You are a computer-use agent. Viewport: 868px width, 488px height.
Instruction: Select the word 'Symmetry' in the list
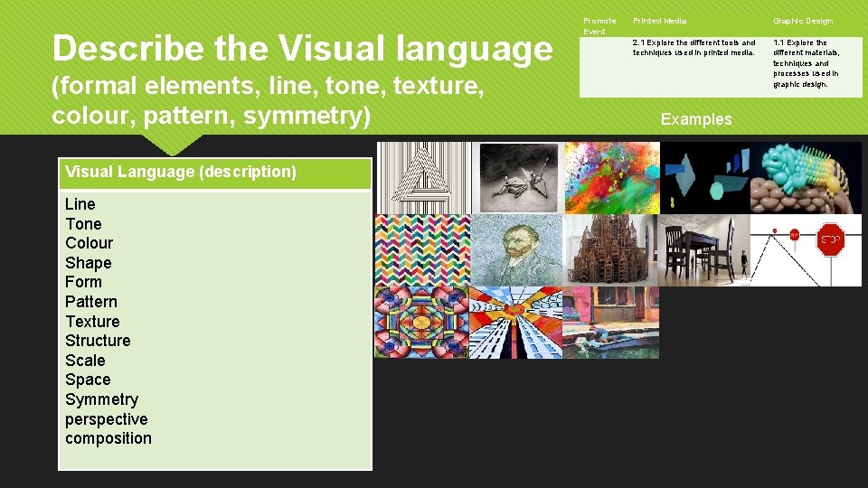click(x=102, y=399)
